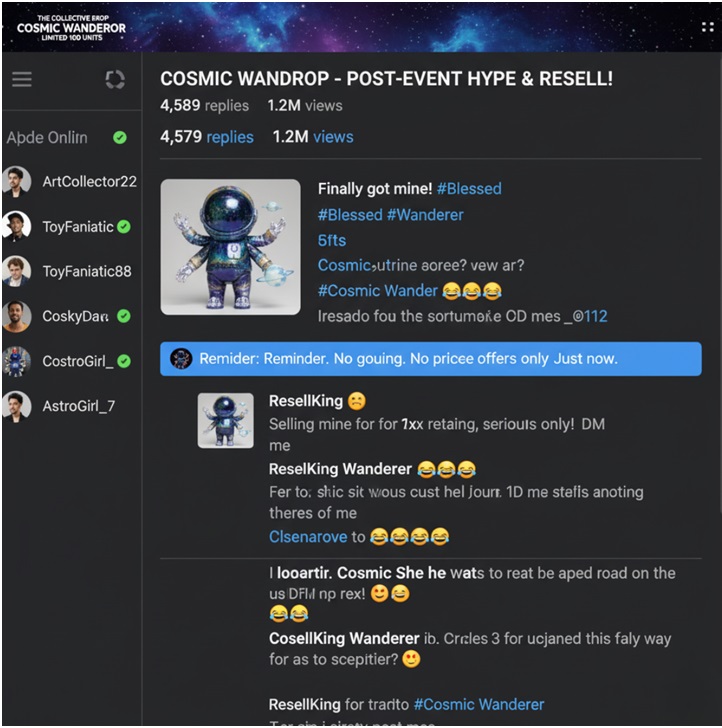
Task: Click green check badge beside CoskyDan
Action: click(124, 316)
